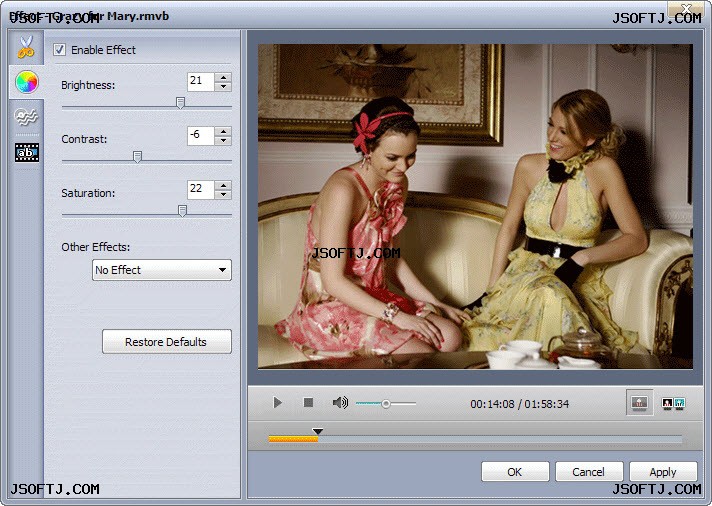The height and width of the screenshot is (506, 712).
Task: Open the Other Effects dropdown
Action: [162, 270]
